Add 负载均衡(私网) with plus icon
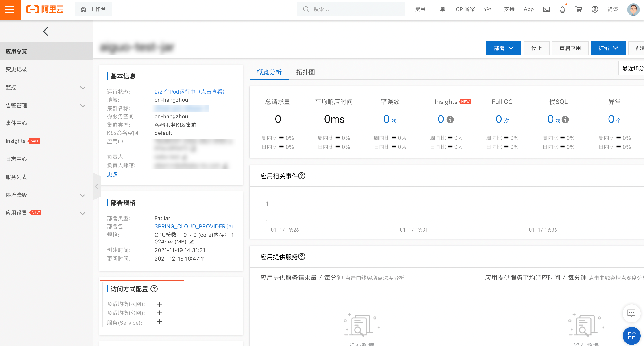 tap(159, 304)
